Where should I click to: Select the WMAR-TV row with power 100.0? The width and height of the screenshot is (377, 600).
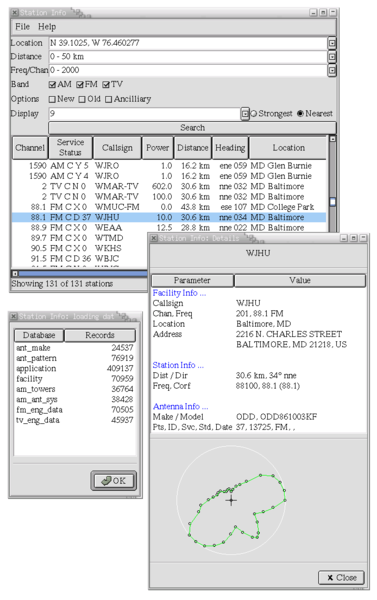pyautogui.click(x=169, y=197)
